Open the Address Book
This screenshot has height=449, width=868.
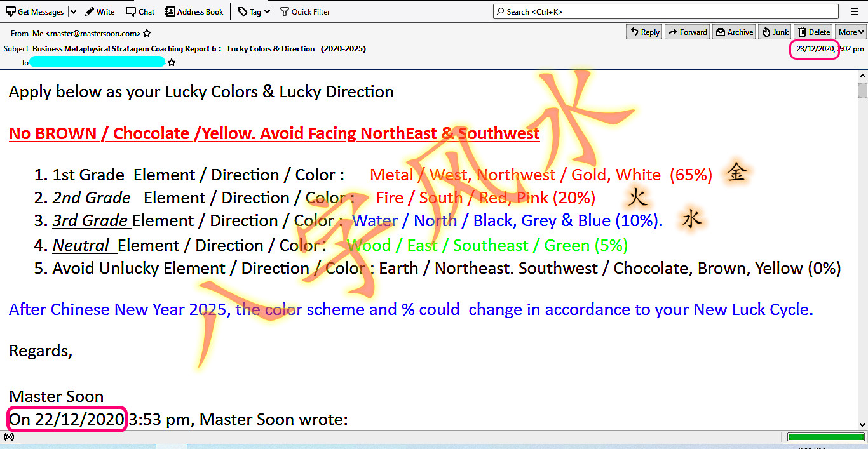coord(194,11)
